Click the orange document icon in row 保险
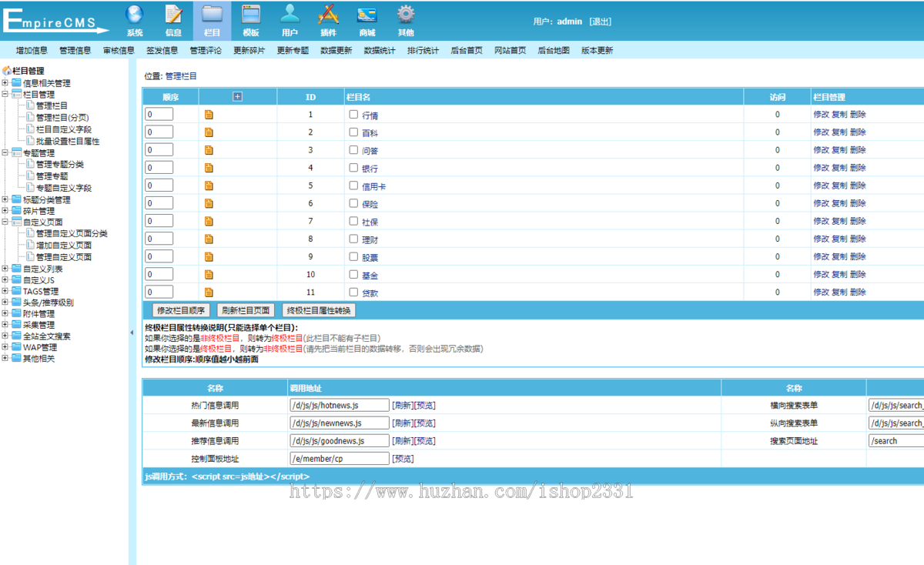The image size is (924, 565). pyautogui.click(x=209, y=204)
